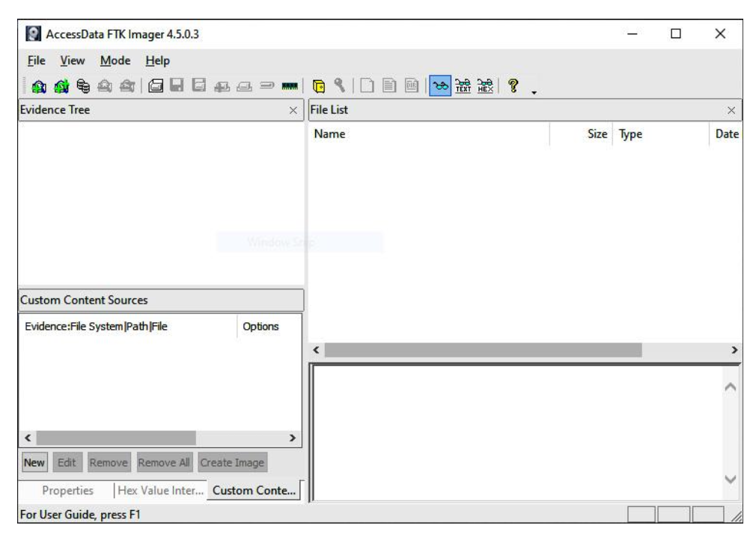This screenshot has width=756, height=534.
Task: Switch viewer to TEXT mode icon
Action: point(463,86)
